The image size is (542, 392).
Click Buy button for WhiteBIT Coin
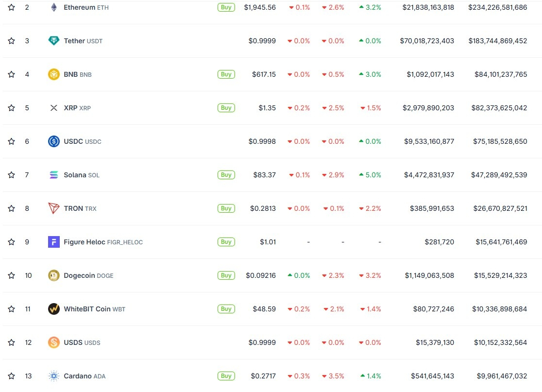point(226,309)
